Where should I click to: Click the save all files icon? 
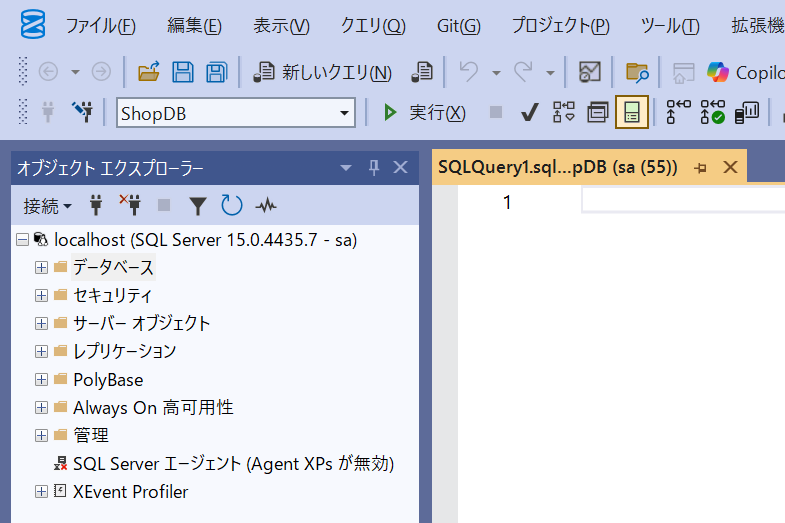[x=217, y=72]
